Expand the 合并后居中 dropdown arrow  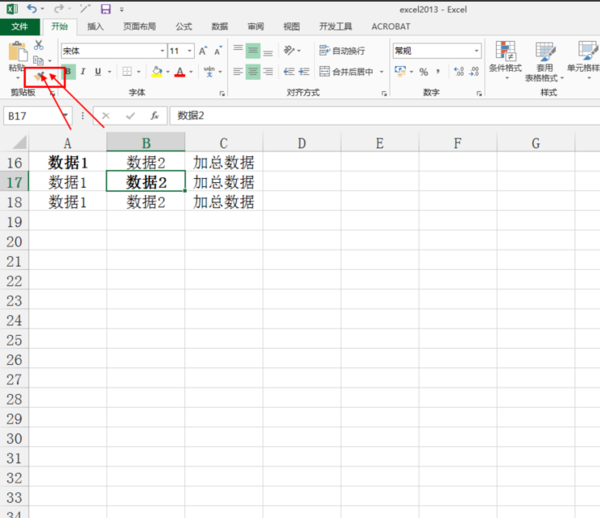tap(382, 72)
